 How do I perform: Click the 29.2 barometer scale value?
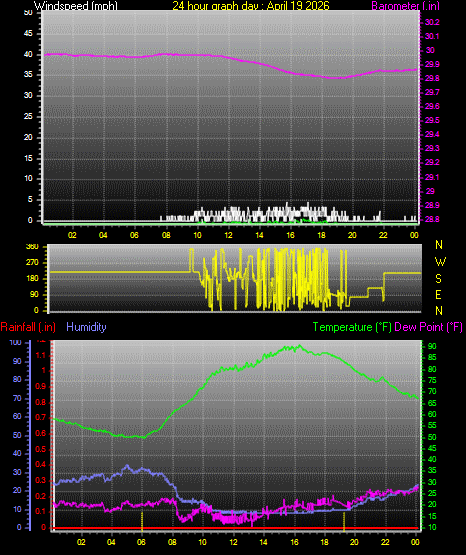click(x=432, y=162)
